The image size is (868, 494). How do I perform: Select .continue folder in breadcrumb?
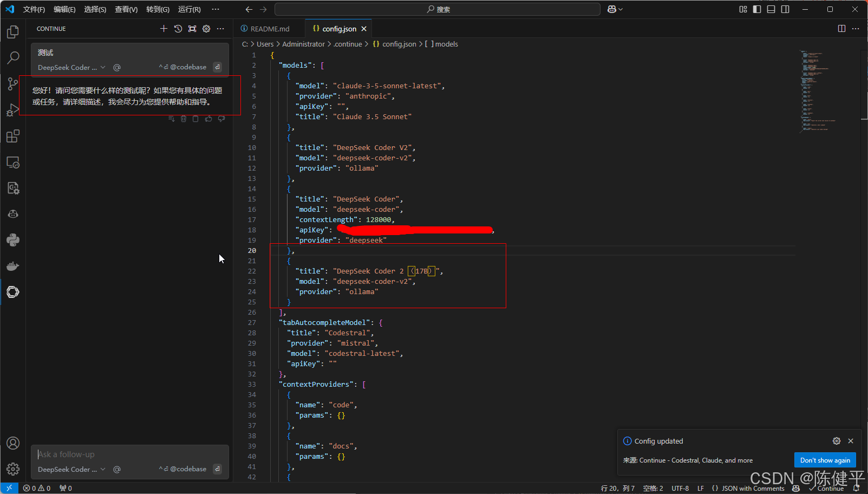[348, 44]
